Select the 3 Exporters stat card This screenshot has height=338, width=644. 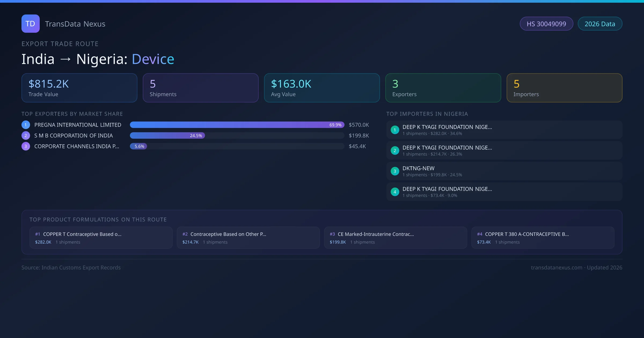[443, 88]
